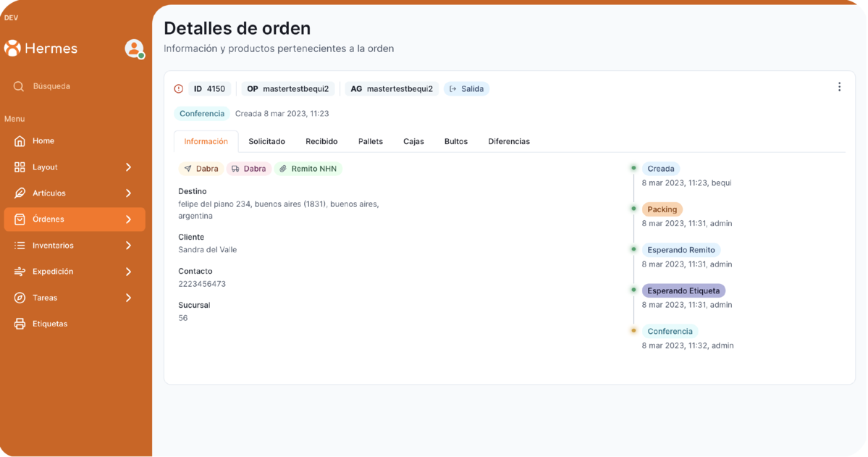The height and width of the screenshot is (457, 868).
Task: Select the Pallets tab
Action: [x=371, y=141]
